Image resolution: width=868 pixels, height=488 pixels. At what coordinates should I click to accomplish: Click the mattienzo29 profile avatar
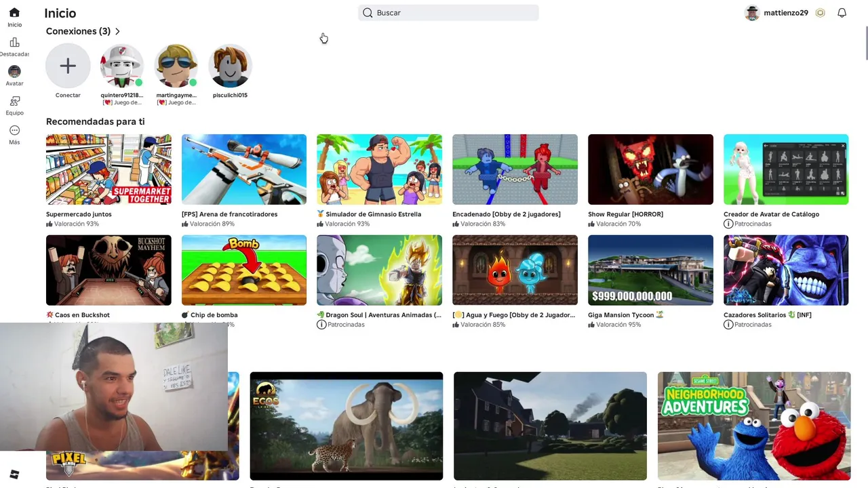coord(751,13)
